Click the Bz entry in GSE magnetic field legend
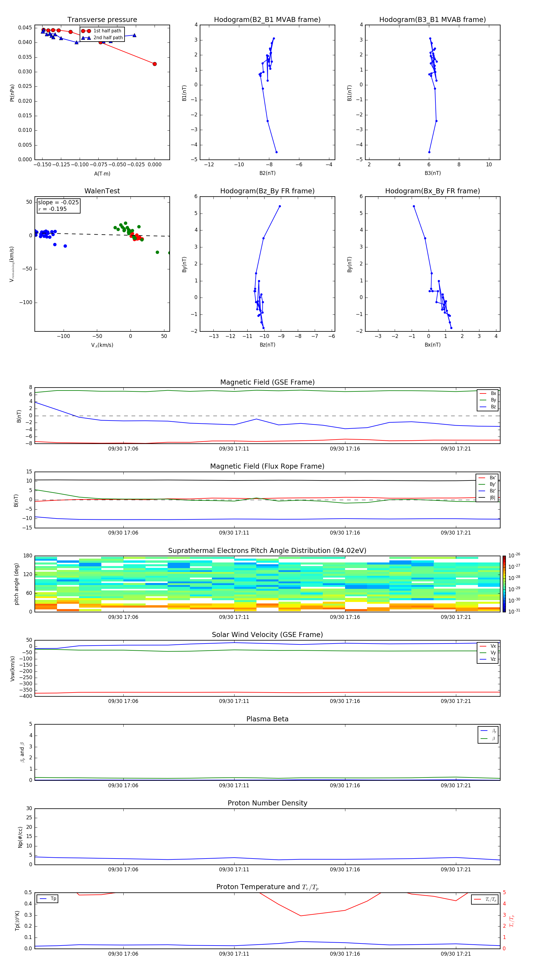Screen dimensions: 535x980 coord(488,407)
